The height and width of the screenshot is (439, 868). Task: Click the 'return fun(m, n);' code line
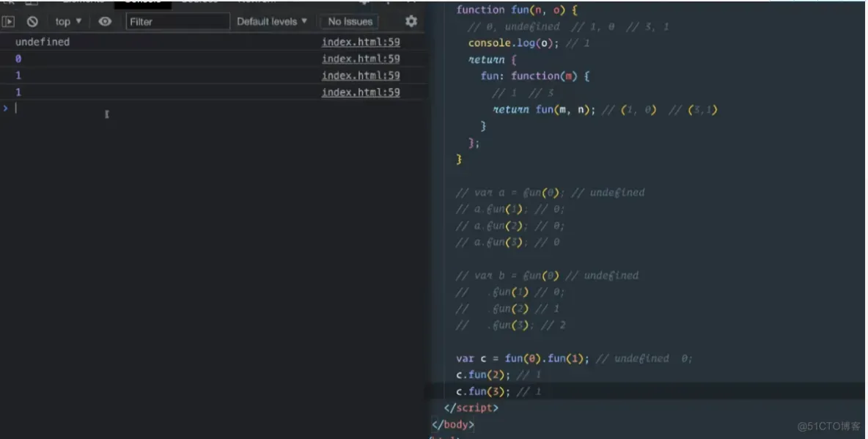[544, 110]
